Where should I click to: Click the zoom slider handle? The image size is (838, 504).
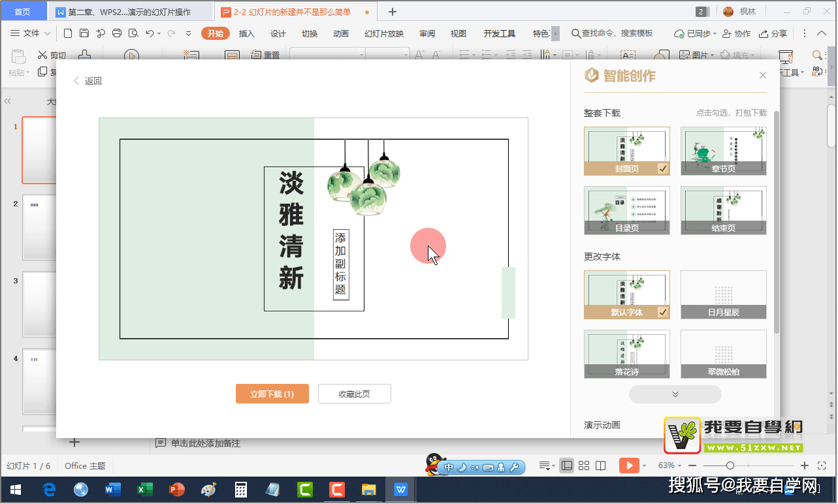730,465
